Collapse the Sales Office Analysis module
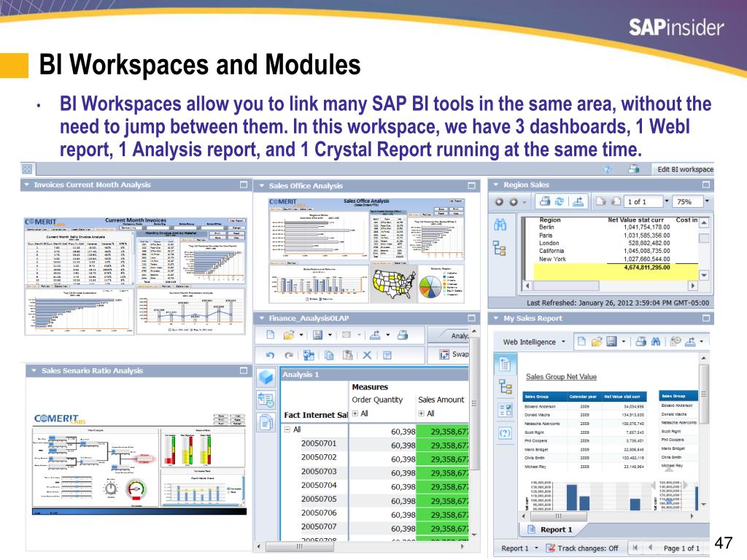The width and height of the screenshot is (747, 560). pos(262,186)
